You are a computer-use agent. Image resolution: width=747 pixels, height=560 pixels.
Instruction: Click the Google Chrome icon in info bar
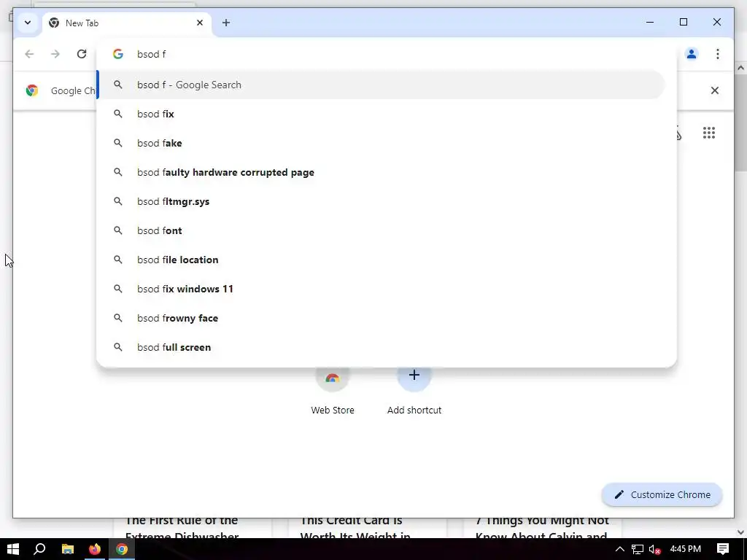(x=32, y=90)
